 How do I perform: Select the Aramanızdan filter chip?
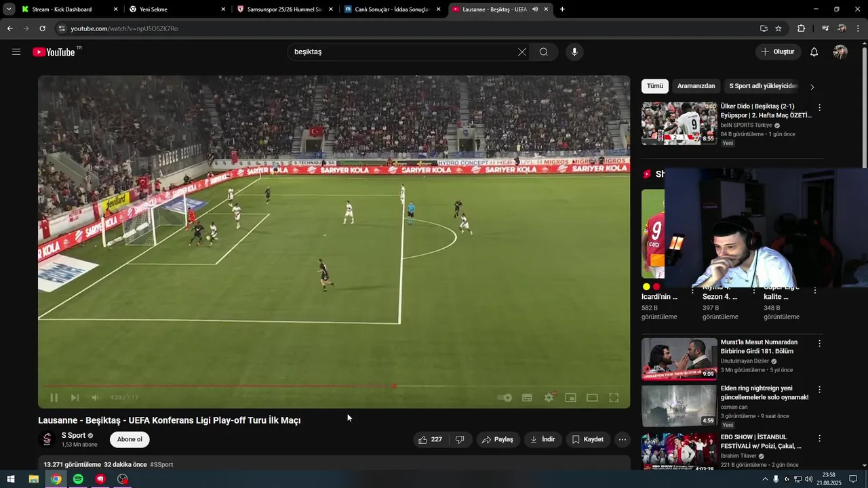696,86
